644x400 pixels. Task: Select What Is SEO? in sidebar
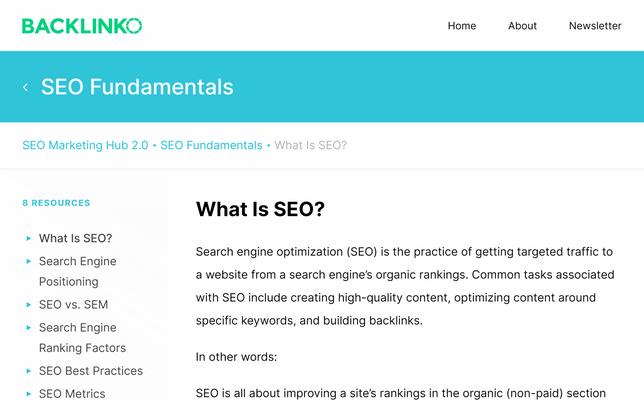click(x=75, y=238)
